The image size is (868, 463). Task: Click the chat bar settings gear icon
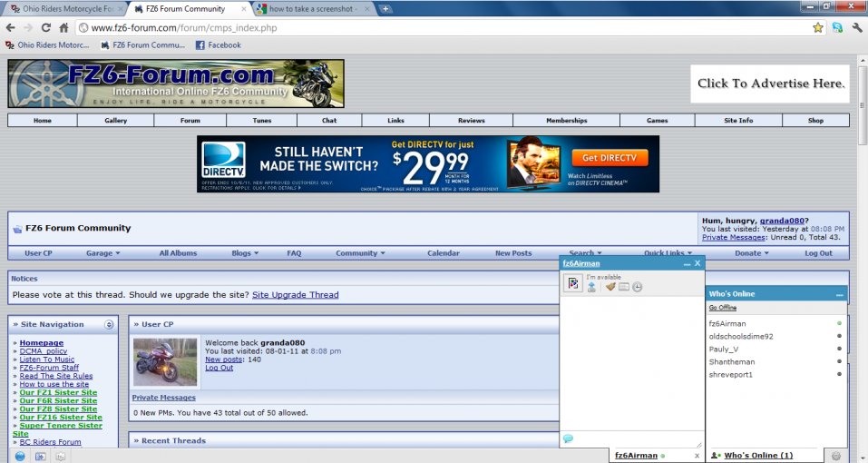835,455
